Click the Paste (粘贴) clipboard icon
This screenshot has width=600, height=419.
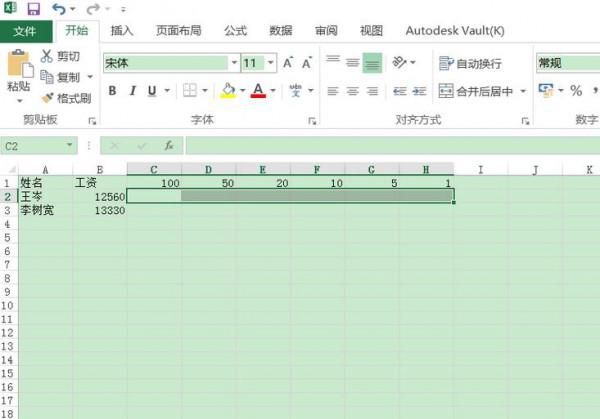pos(18,68)
